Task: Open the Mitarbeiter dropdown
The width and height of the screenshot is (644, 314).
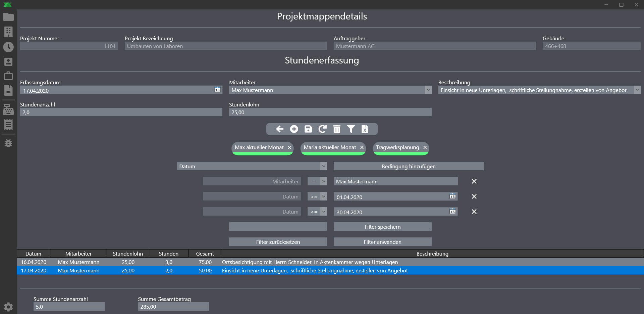Action: pyautogui.click(x=428, y=90)
